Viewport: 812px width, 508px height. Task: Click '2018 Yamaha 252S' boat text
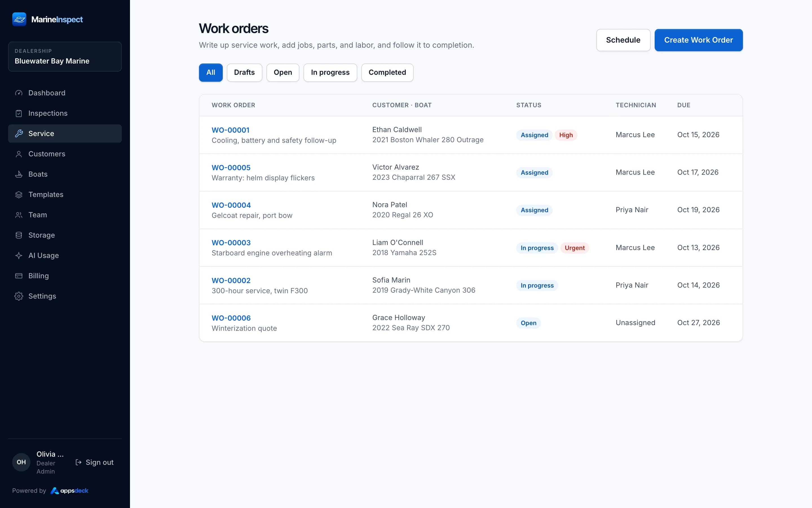click(404, 253)
